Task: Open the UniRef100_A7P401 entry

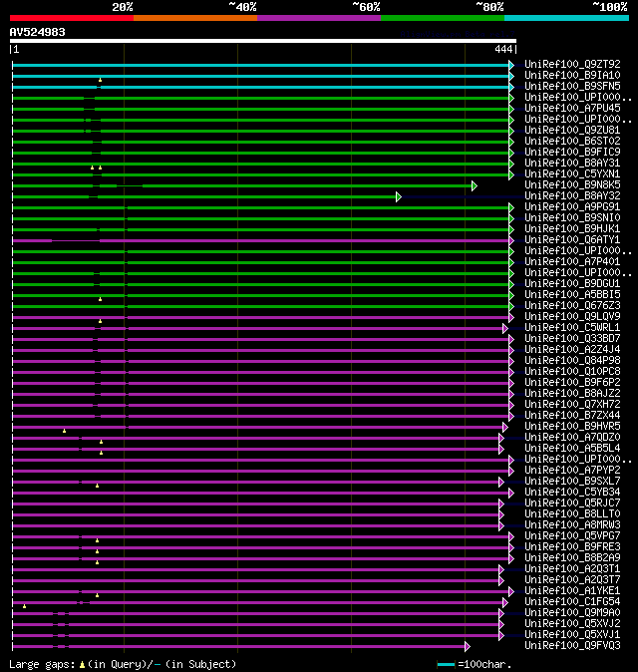Action: coord(572,262)
